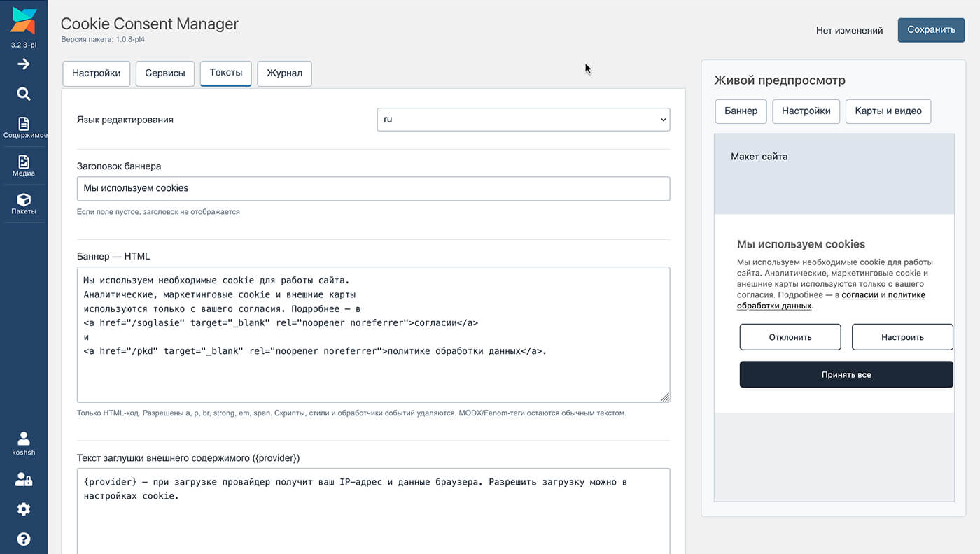
Task: Click the Версия пакета: 1.0.8-pl4 text
Action: pos(104,40)
